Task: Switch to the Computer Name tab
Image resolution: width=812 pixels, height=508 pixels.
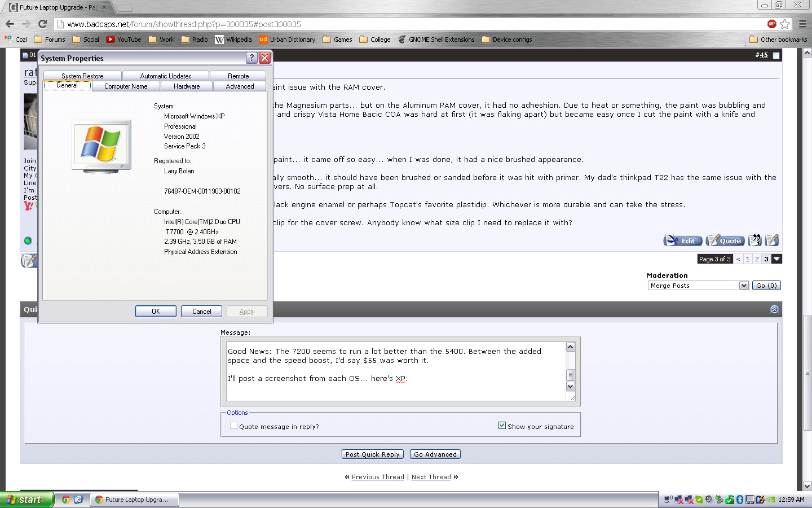Action: pyautogui.click(x=126, y=86)
